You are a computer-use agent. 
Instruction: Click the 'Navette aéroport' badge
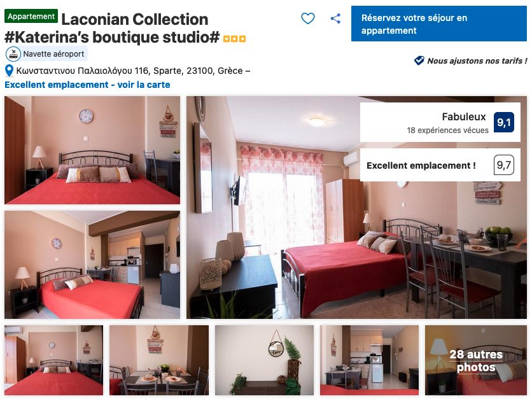tap(46, 54)
